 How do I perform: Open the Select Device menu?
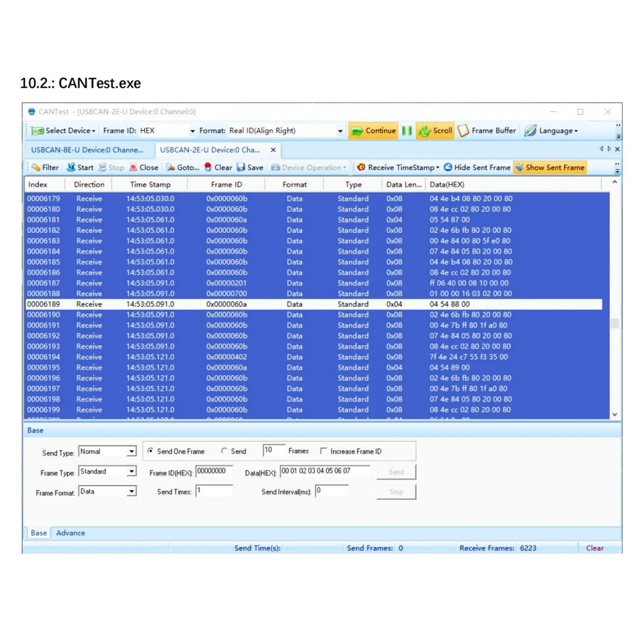pos(64,131)
